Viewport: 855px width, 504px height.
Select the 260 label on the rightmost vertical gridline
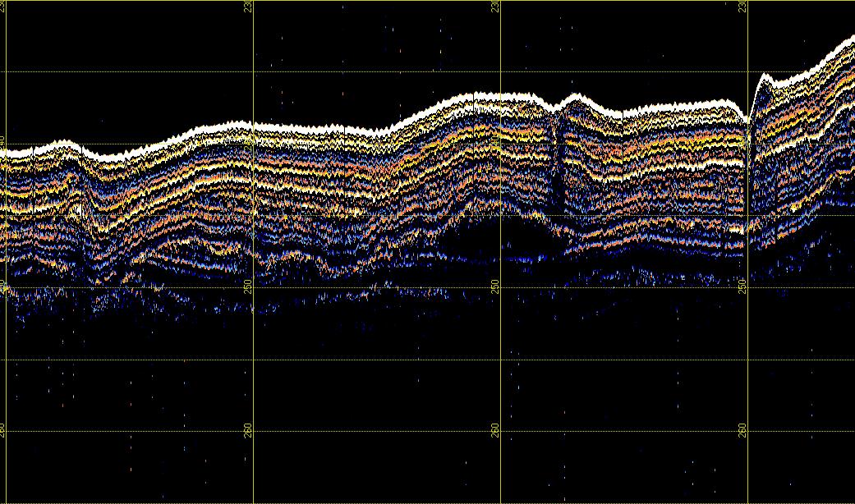click(x=742, y=429)
